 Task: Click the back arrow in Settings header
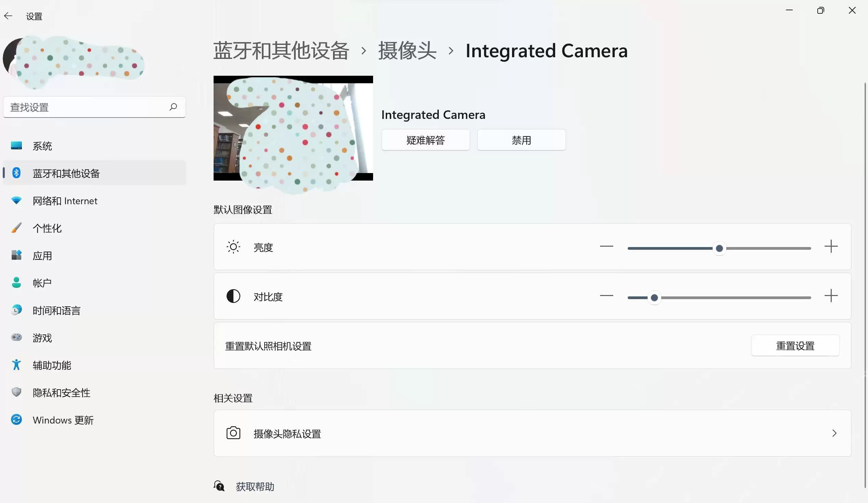click(8, 16)
